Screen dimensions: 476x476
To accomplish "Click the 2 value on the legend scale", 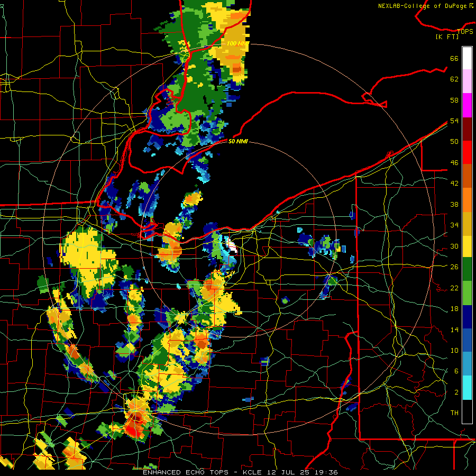I will point(456,392).
